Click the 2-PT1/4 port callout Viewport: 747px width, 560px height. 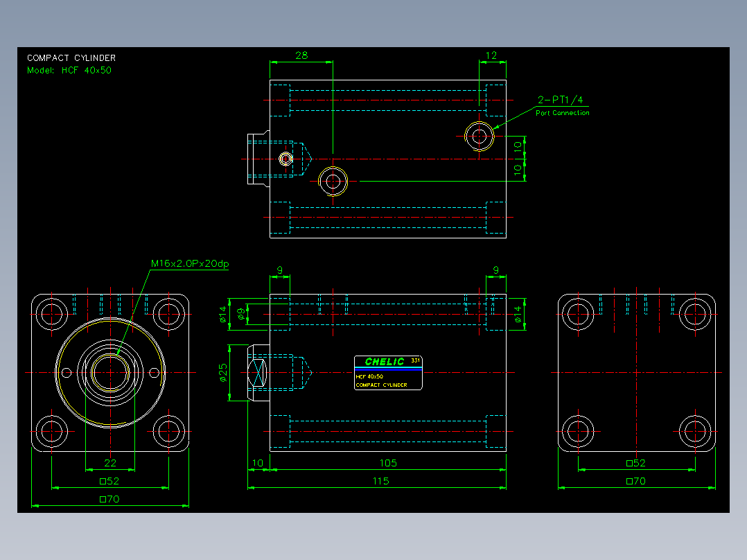point(560,100)
